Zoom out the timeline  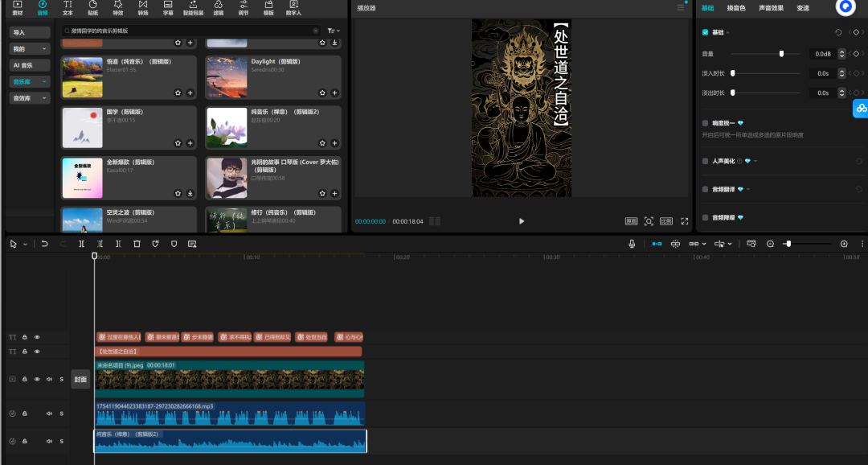(x=770, y=244)
